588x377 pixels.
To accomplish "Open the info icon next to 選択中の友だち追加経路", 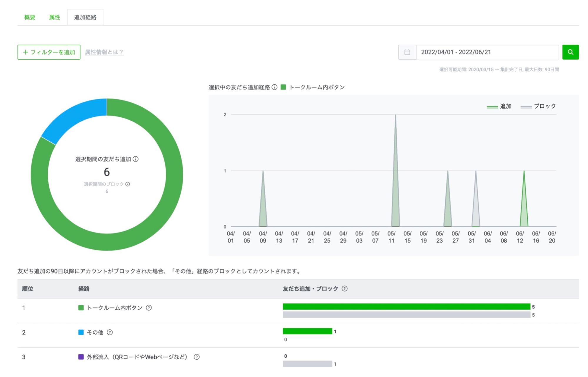I will point(275,87).
